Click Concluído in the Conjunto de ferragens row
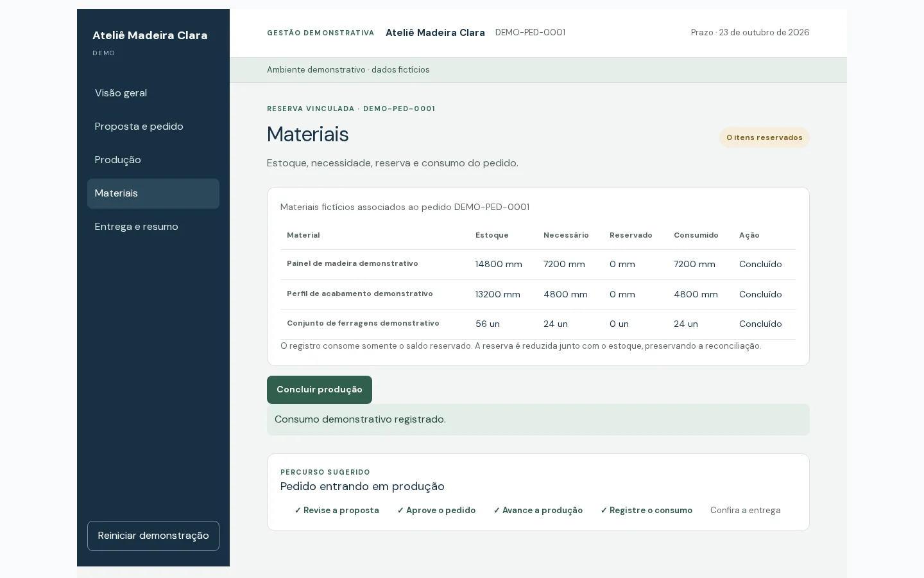Screen dimensions: 924x578 point(760,324)
